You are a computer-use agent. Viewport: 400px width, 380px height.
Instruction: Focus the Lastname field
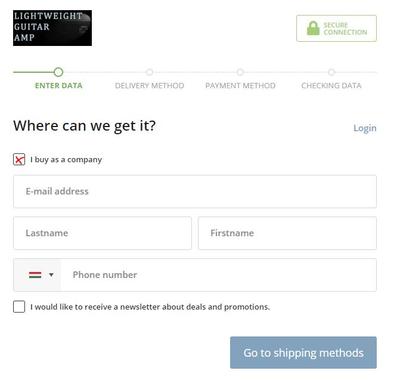[102, 233]
